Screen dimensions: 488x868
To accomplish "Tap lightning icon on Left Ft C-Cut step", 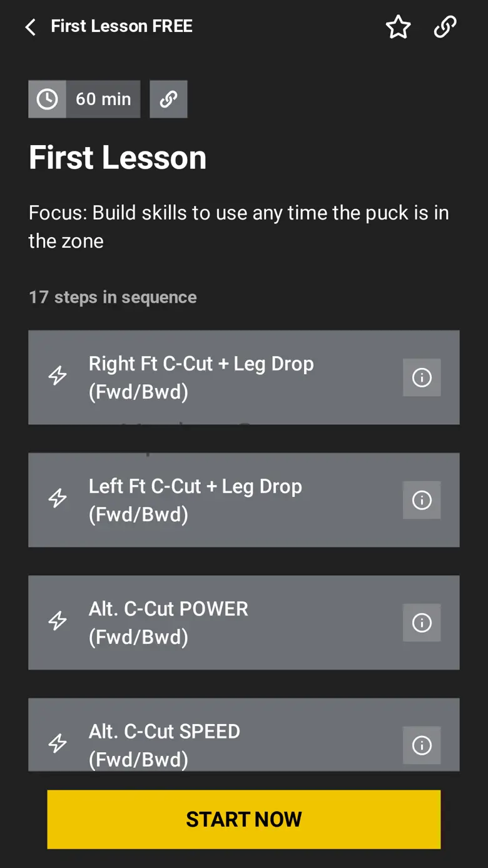I will (58, 498).
